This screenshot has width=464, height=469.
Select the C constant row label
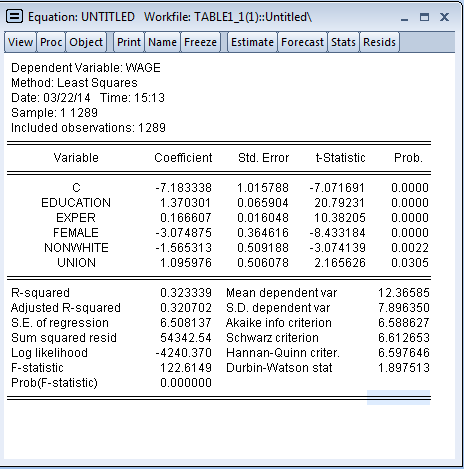point(76,188)
